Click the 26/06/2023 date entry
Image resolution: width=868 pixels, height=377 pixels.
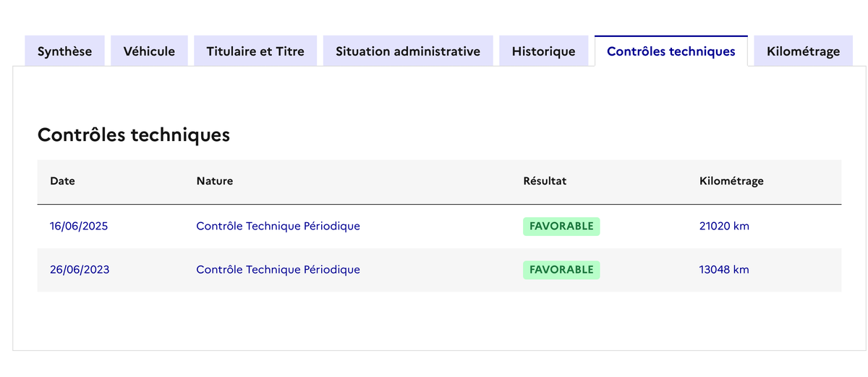(80, 270)
